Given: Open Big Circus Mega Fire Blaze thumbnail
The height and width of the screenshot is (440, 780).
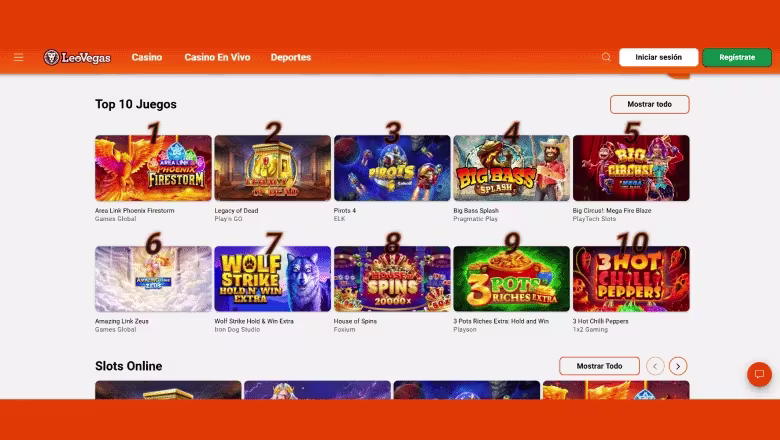Looking at the screenshot, I should coord(631,168).
